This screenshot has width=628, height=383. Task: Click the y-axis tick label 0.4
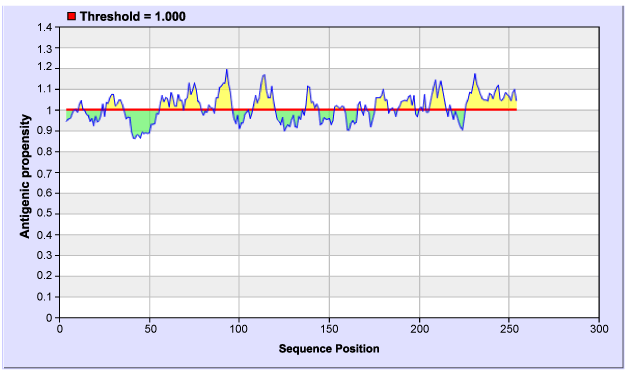pyautogui.click(x=45, y=235)
